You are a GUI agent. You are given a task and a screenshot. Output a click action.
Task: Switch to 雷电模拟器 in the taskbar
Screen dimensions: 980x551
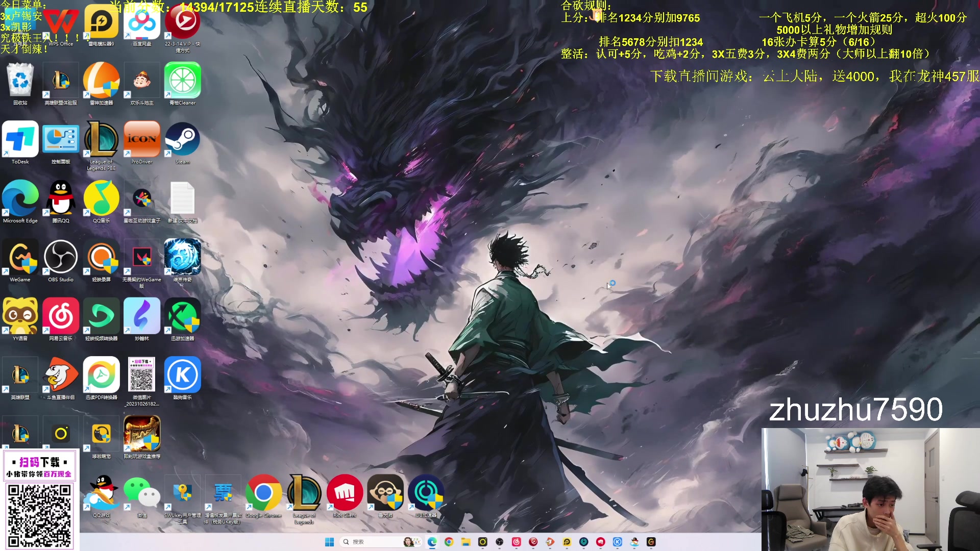pos(567,542)
